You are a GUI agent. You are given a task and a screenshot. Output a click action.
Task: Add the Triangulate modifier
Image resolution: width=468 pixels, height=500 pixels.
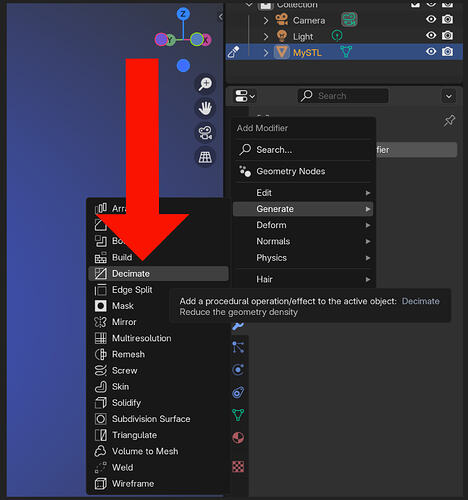[x=158, y=435]
